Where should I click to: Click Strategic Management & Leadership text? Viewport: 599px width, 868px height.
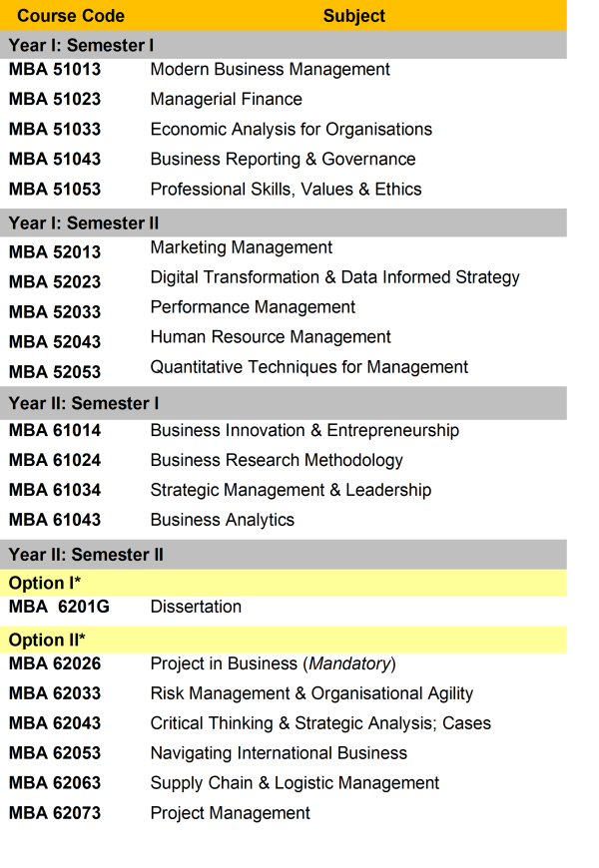pos(291,490)
